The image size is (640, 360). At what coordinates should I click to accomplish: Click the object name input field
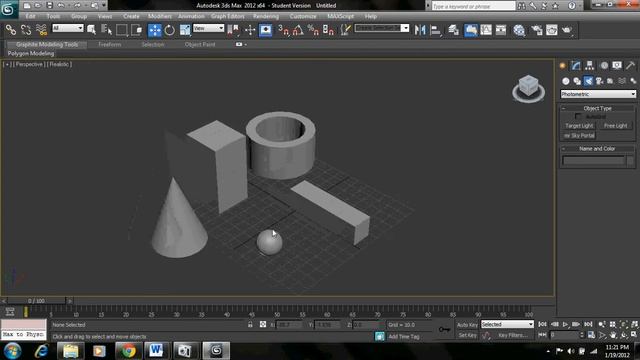[594, 160]
